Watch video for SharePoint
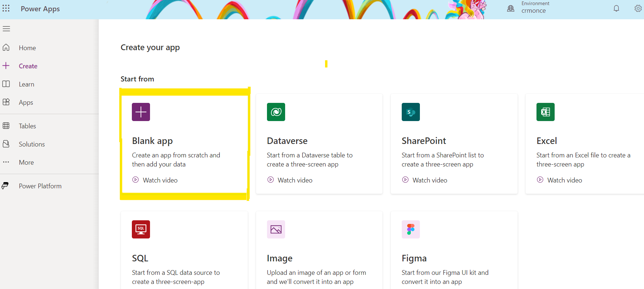The image size is (644, 289). tap(430, 180)
